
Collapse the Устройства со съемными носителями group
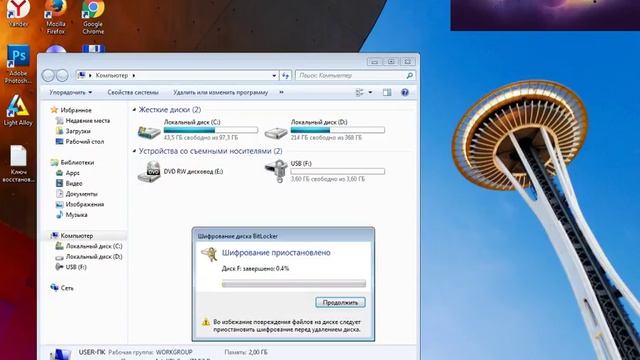pyautogui.click(x=134, y=151)
